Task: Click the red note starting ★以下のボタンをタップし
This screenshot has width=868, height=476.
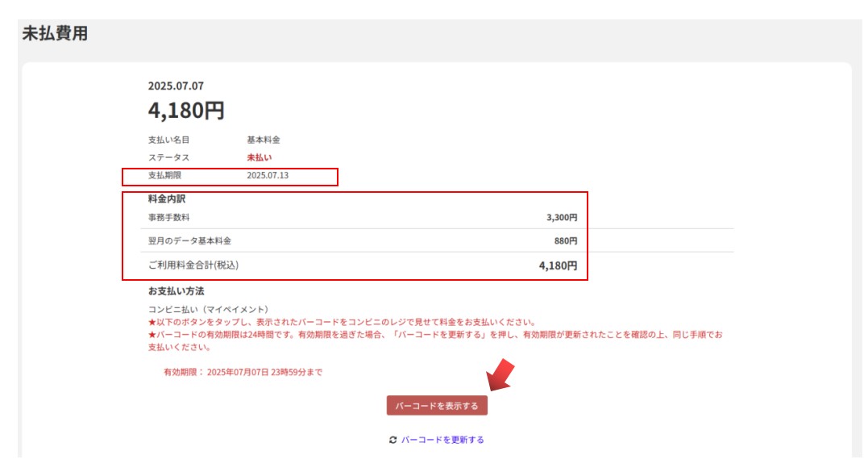Action: [342, 322]
